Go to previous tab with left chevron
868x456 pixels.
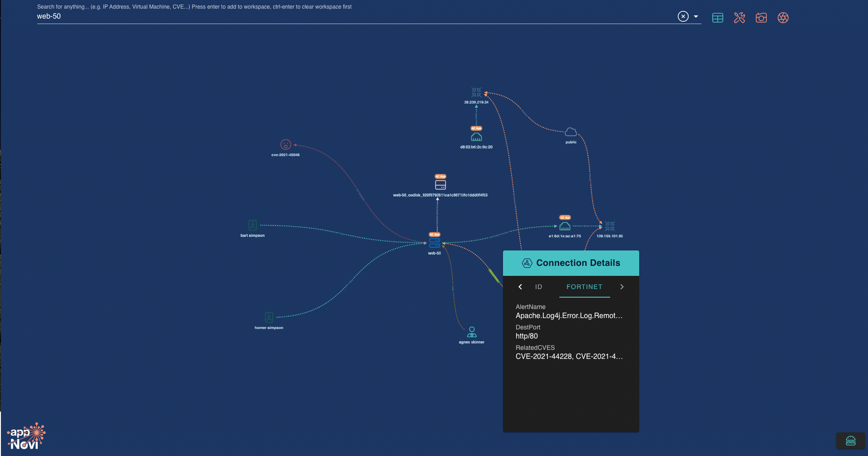(520, 287)
